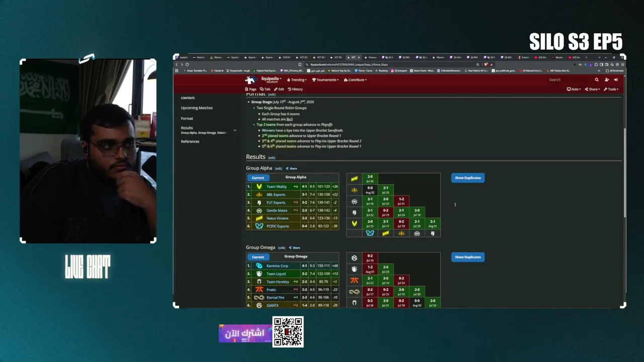Click the Gentle Mates logo in standings
The width and height of the screenshot is (644, 362).
[259, 211]
